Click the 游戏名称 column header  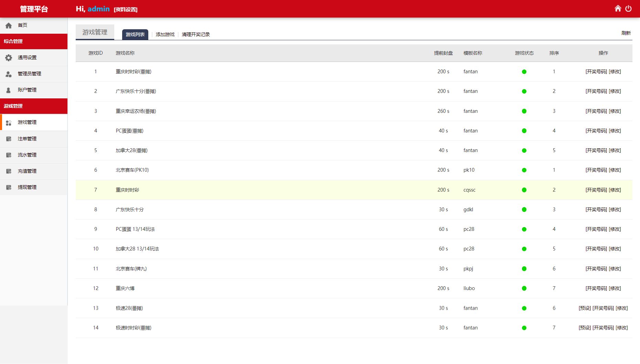125,53
